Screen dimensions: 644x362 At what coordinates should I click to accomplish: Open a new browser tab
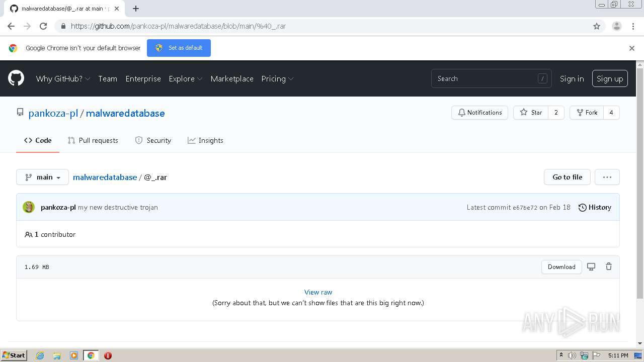click(x=136, y=9)
